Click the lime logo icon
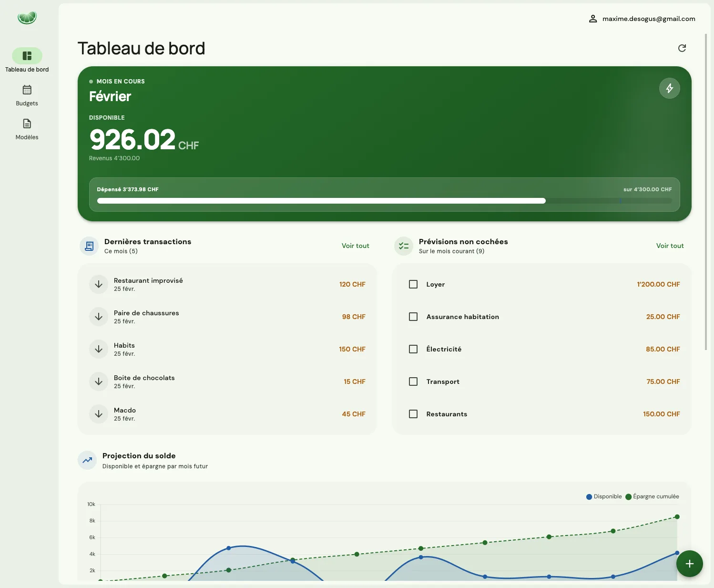714x588 pixels. click(27, 18)
